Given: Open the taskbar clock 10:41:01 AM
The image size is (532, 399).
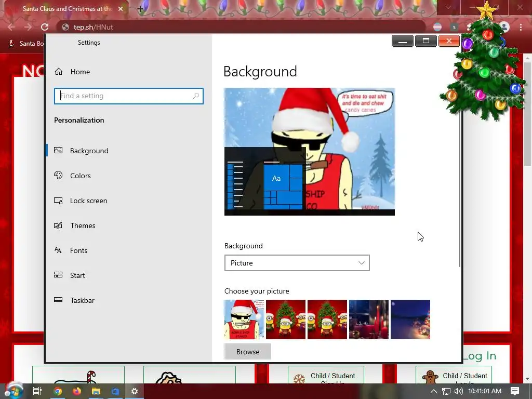Looking at the screenshot, I should (485, 391).
